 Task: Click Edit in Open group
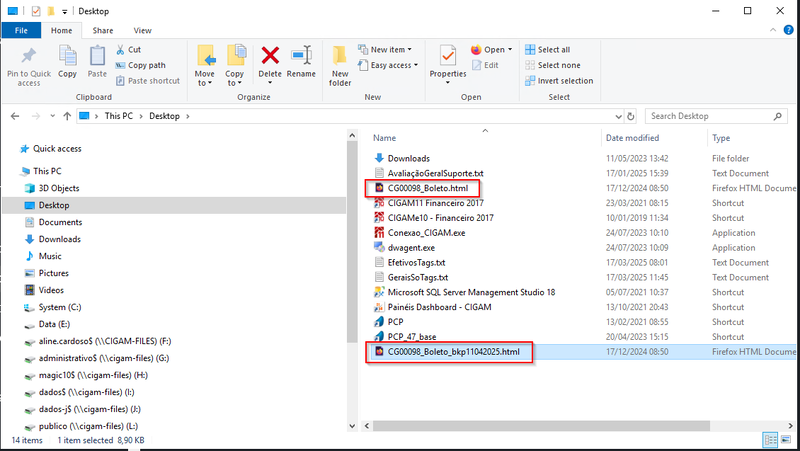(485, 65)
